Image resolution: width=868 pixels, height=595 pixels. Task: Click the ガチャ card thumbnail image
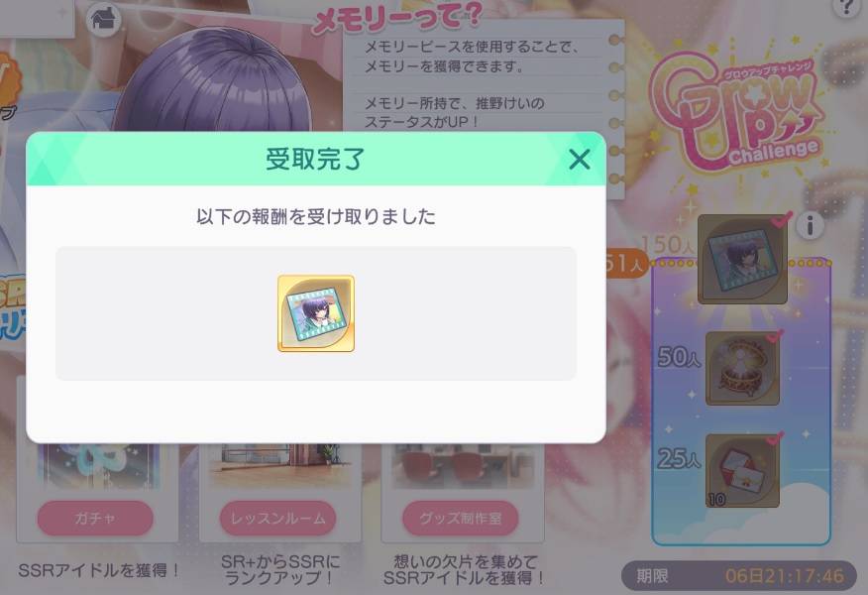click(x=98, y=466)
